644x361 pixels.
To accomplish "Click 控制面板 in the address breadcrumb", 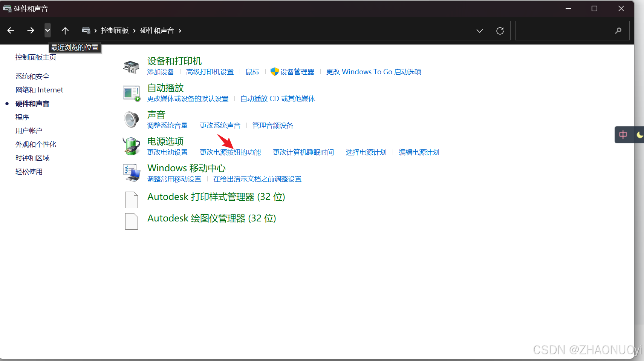I will (x=115, y=31).
